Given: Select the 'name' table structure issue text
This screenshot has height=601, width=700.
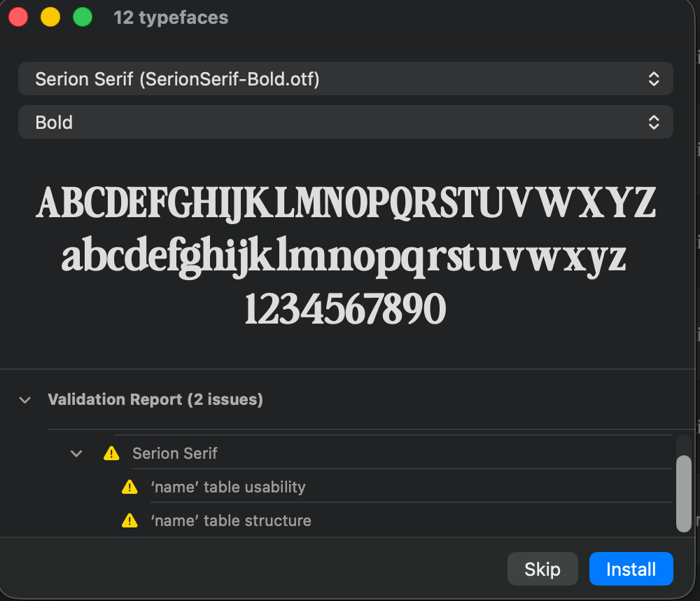Looking at the screenshot, I should 231,520.
